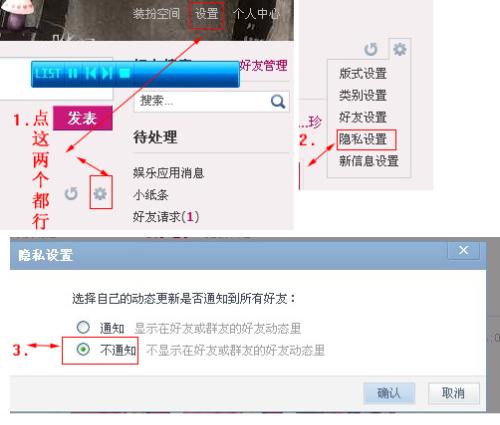500x425 pixels.
Task: Skip to previous track in music player
Action: click(90, 73)
